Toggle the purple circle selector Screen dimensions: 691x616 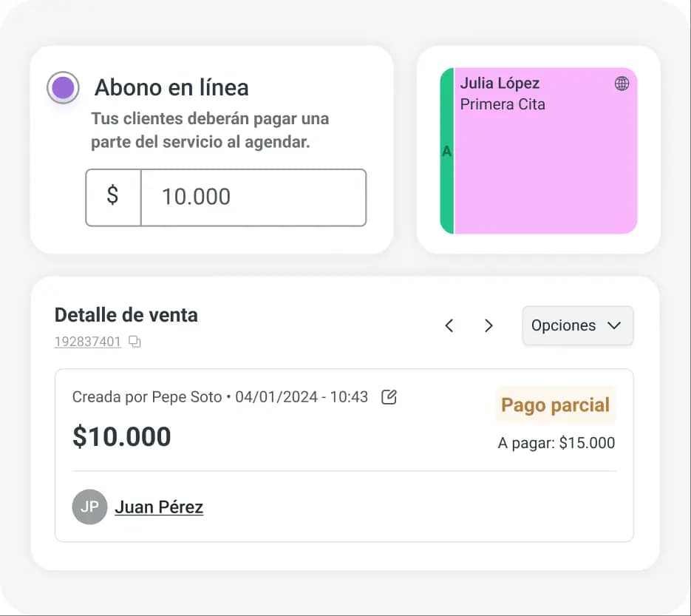point(63,87)
